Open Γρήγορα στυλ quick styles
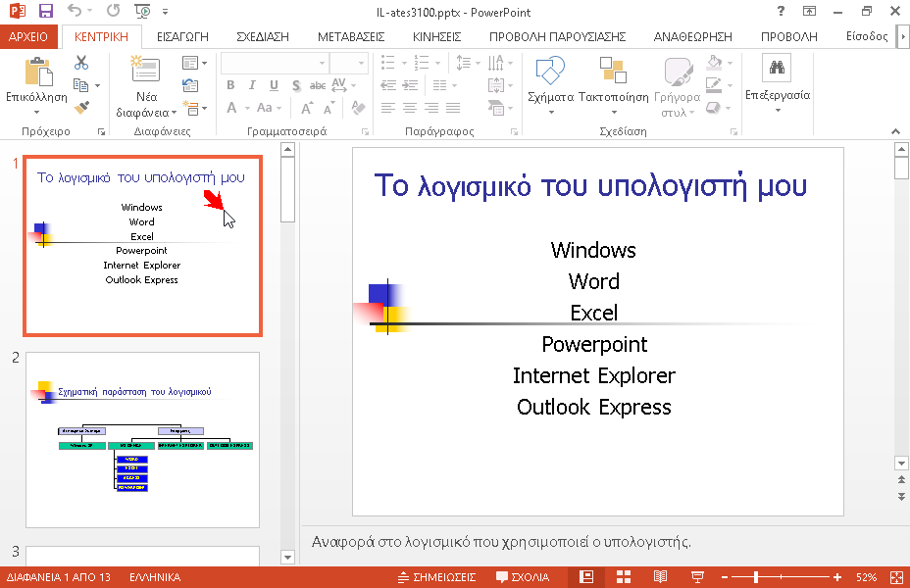 678,87
